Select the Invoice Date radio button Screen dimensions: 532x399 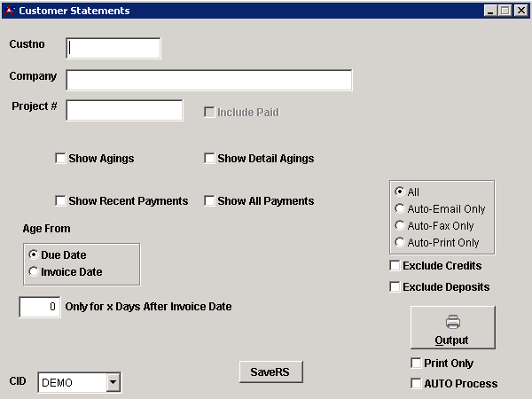[34, 272]
